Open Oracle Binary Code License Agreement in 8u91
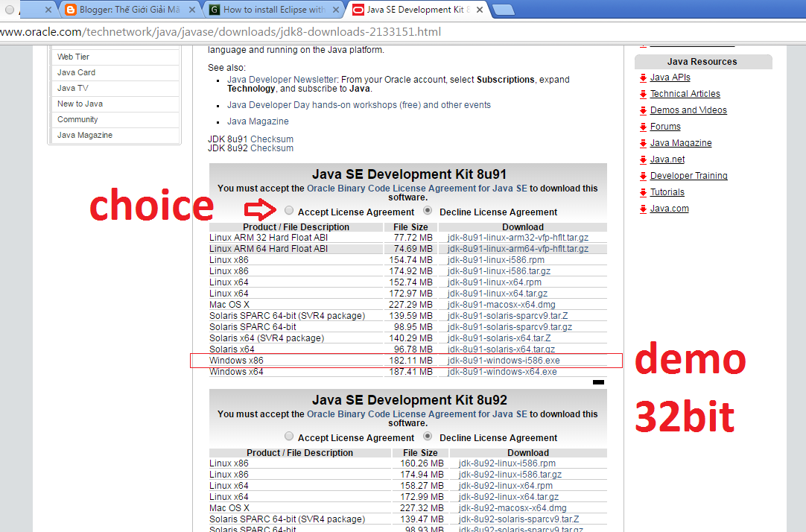 coord(417,189)
